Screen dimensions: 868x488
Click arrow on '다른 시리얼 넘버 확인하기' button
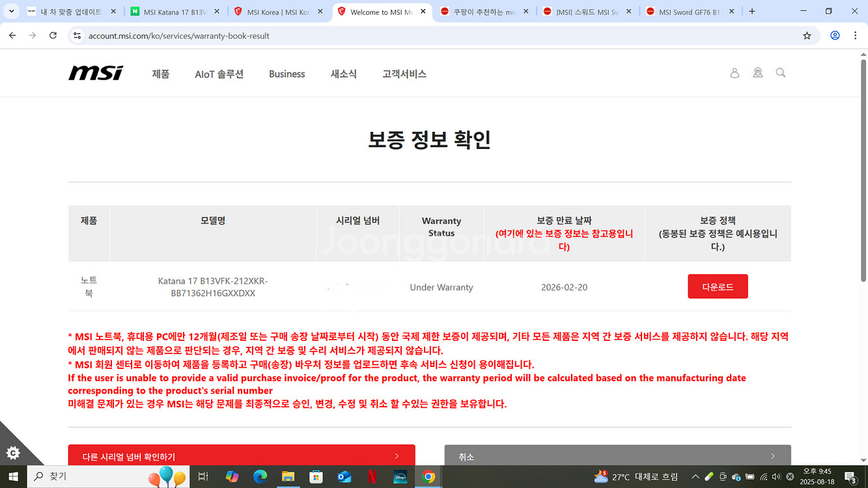point(397,456)
